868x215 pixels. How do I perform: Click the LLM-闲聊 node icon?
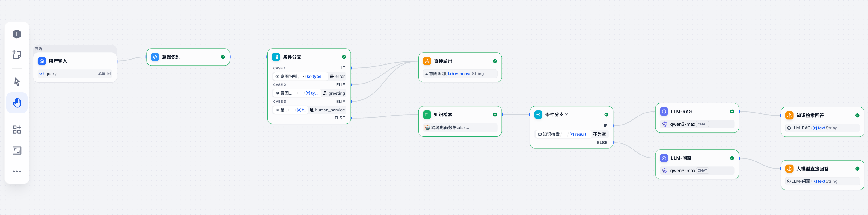point(664,158)
